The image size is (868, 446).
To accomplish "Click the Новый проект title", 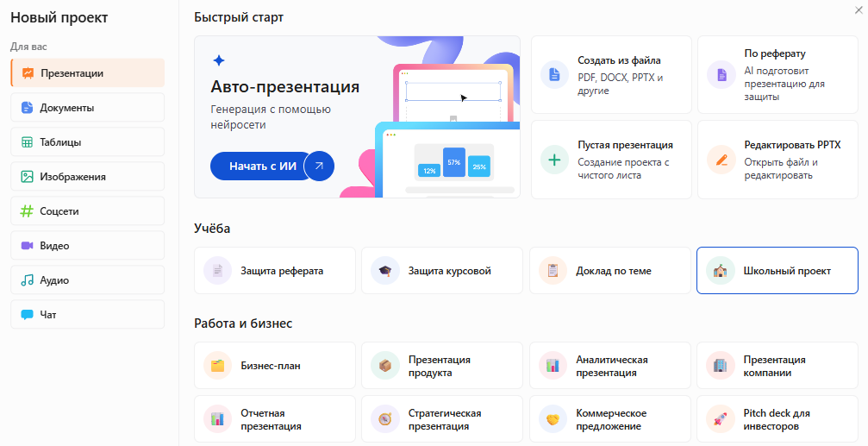I will point(59,17).
